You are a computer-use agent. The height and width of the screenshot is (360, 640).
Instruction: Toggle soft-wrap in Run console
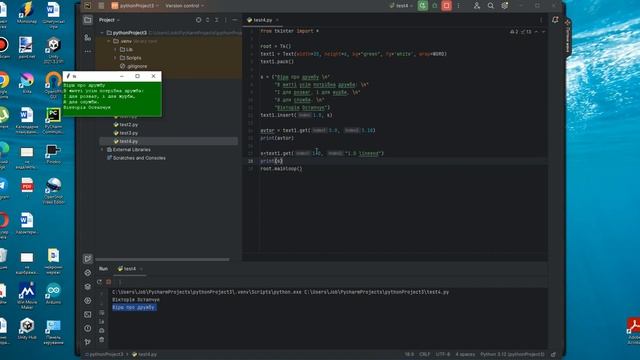tap(102, 313)
